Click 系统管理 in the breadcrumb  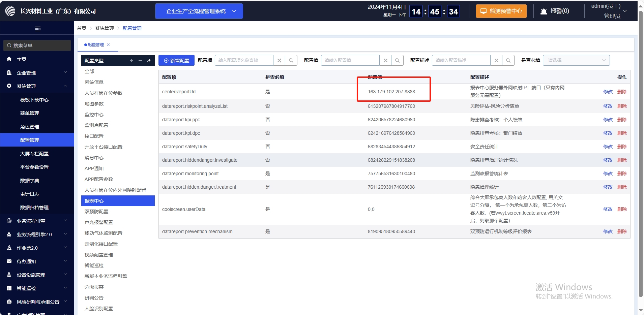pos(105,28)
